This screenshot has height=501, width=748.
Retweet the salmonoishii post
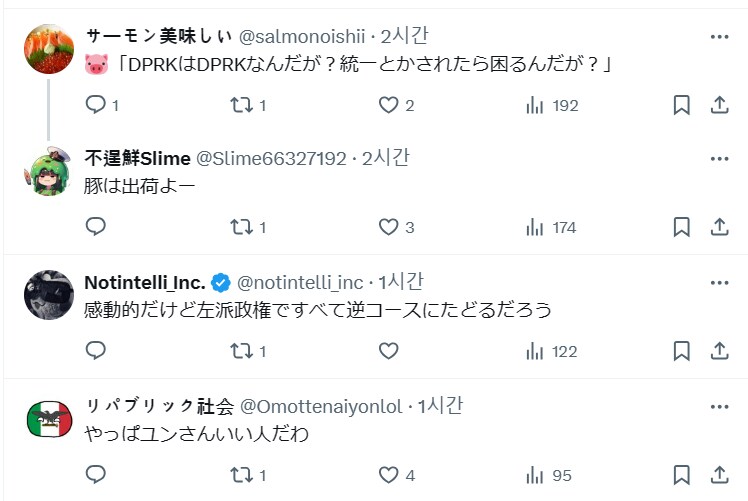[242, 105]
